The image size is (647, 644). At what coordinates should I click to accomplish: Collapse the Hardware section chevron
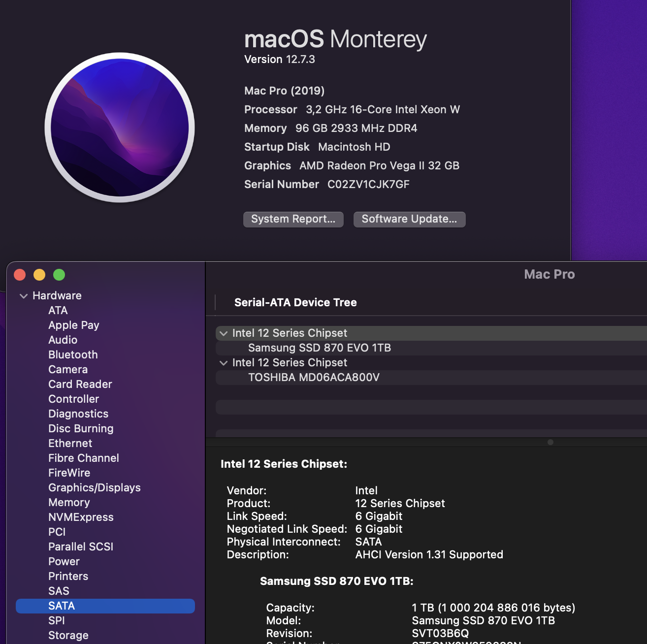click(23, 296)
